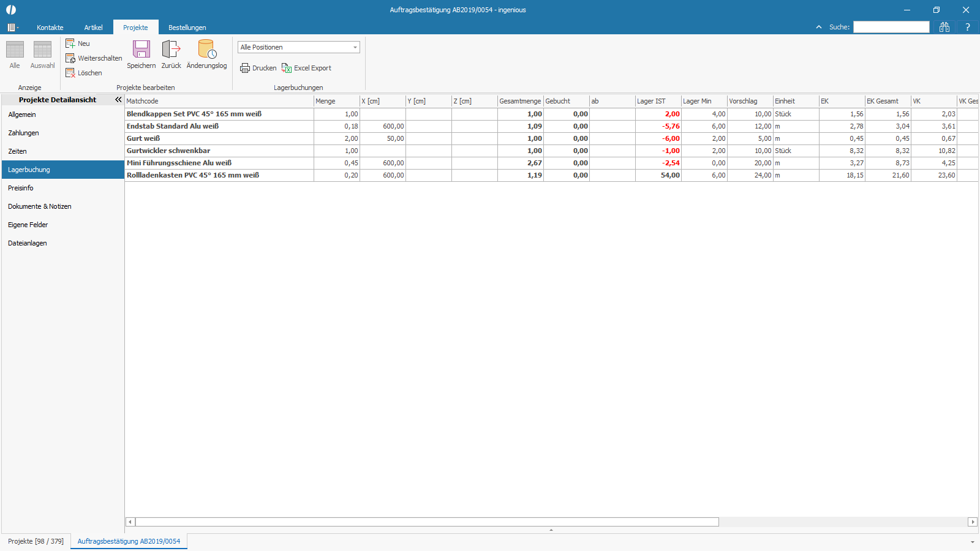Click the Weiterschalten icon
This screenshot has width=980, height=551.
pos(70,58)
